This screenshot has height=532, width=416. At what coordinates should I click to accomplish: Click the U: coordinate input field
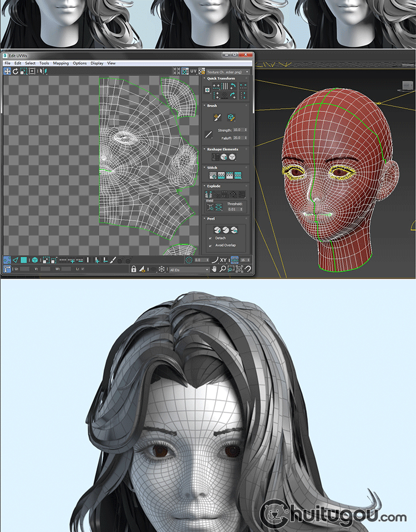(x=25, y=269)
